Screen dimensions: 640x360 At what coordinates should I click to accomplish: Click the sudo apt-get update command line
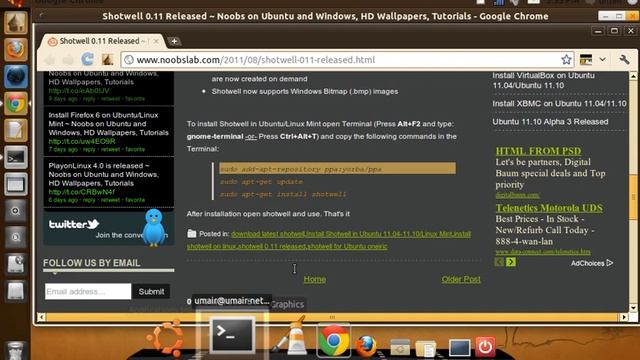tap(261, 182)
